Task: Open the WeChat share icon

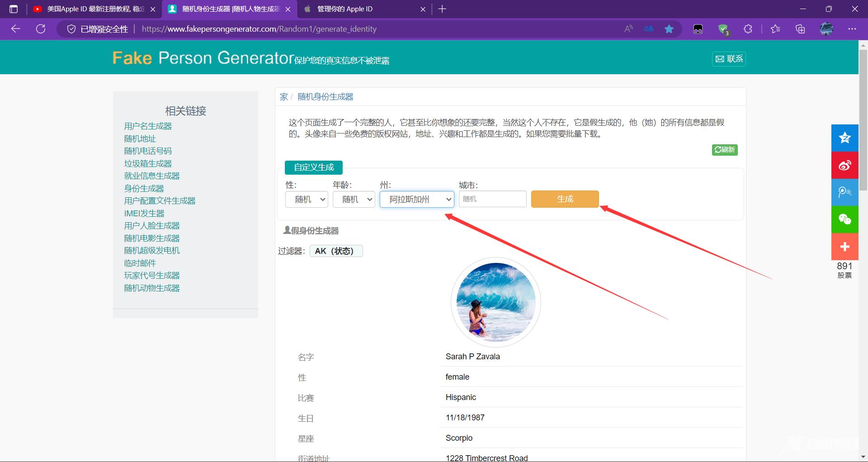Action: click(x=844, y=219)
